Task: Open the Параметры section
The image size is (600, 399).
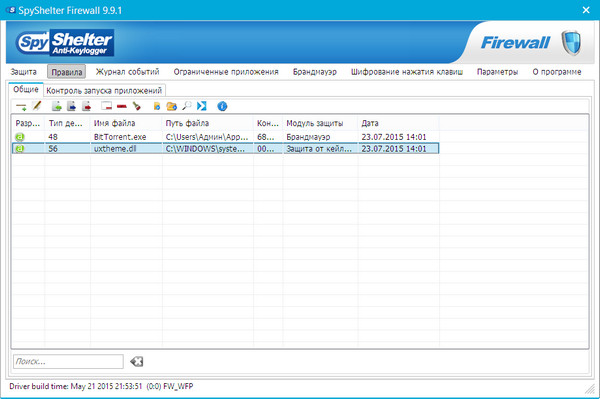Action: pyautogui.click(x=497, y=72)
